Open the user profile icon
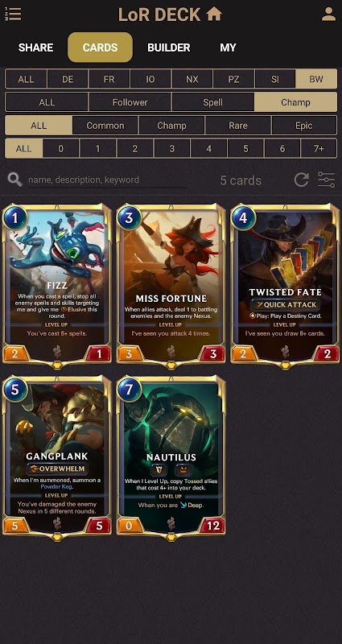The height and width of the screenshot is (644, 342). (x=328, y=14)
